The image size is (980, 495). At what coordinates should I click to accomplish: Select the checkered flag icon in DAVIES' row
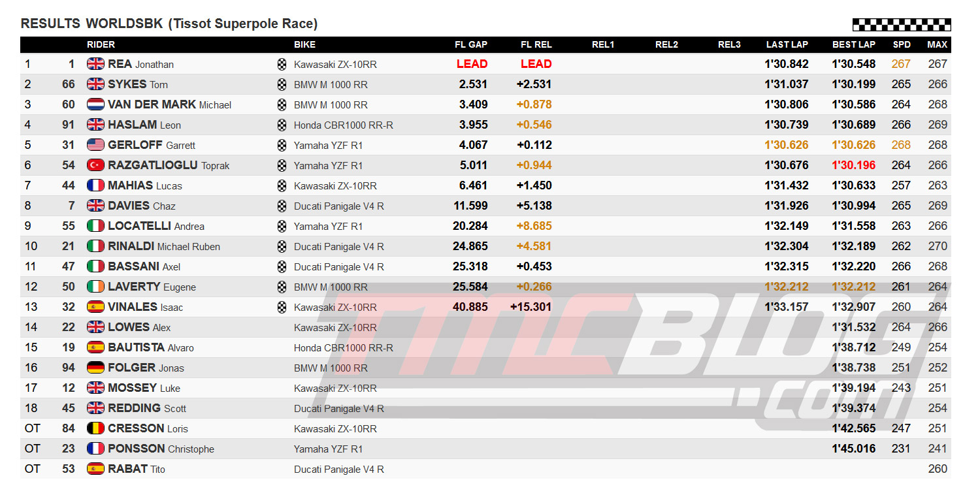click(282, 206)
